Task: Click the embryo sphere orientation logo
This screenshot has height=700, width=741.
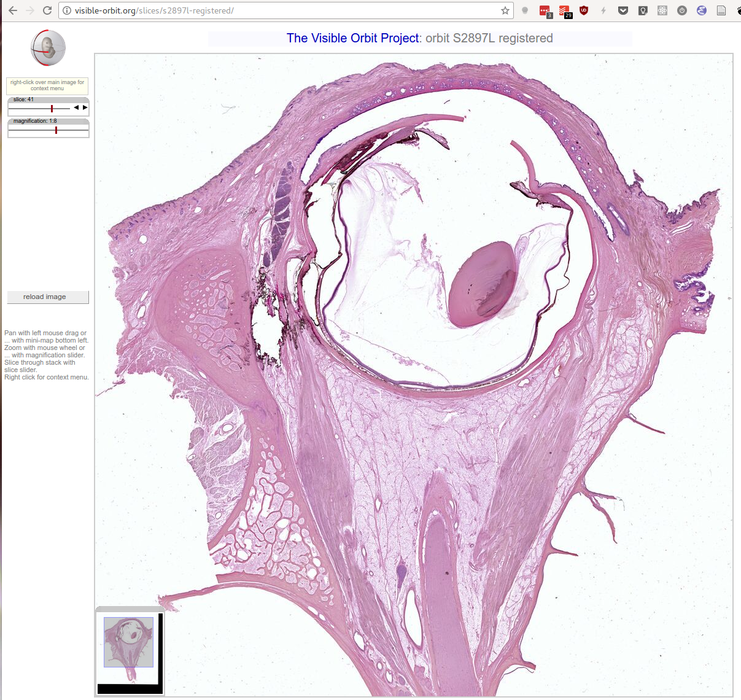Action: click(x=48, y=48)
